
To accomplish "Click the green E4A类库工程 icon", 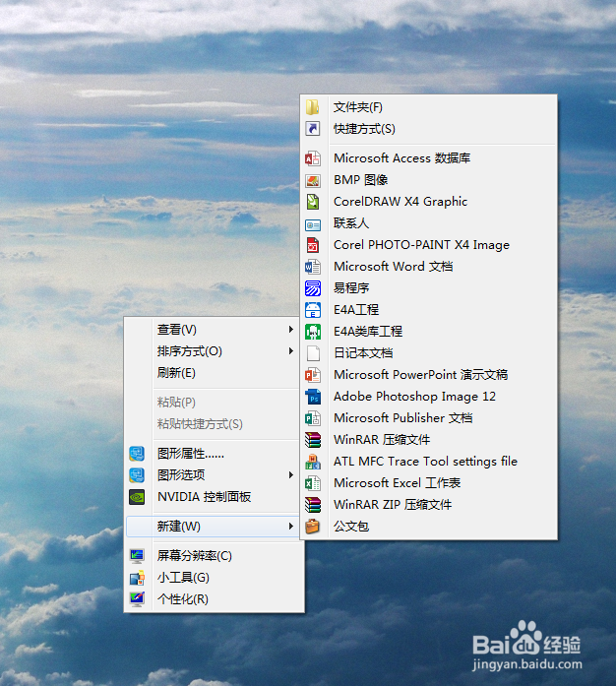I will click(x=312, y=332).
